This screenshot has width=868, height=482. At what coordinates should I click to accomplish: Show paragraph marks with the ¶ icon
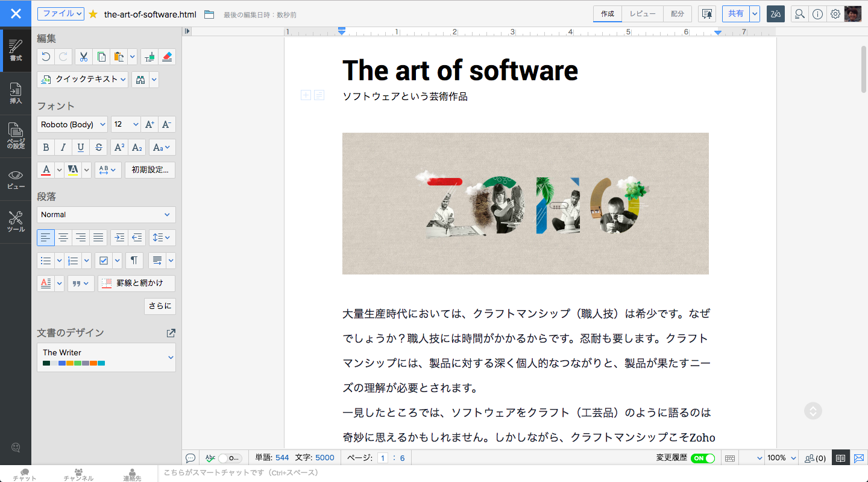[134, 261]
